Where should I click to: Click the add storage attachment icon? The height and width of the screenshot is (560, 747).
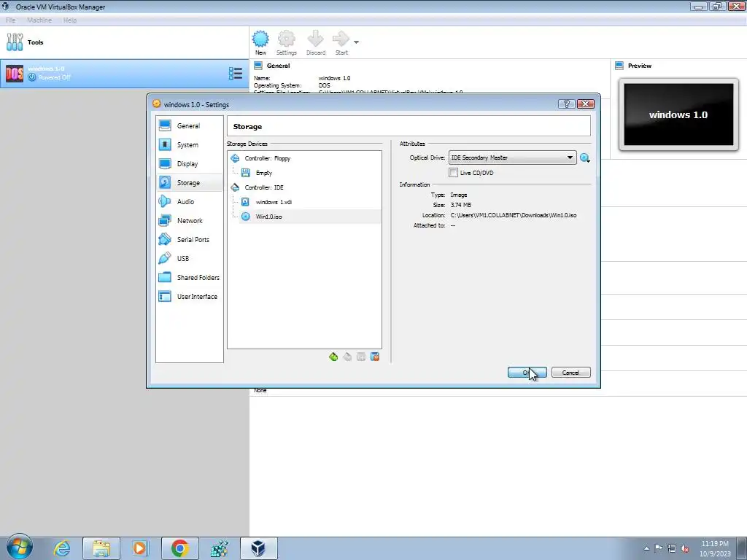pyautogui.click(x=361, y=357)
